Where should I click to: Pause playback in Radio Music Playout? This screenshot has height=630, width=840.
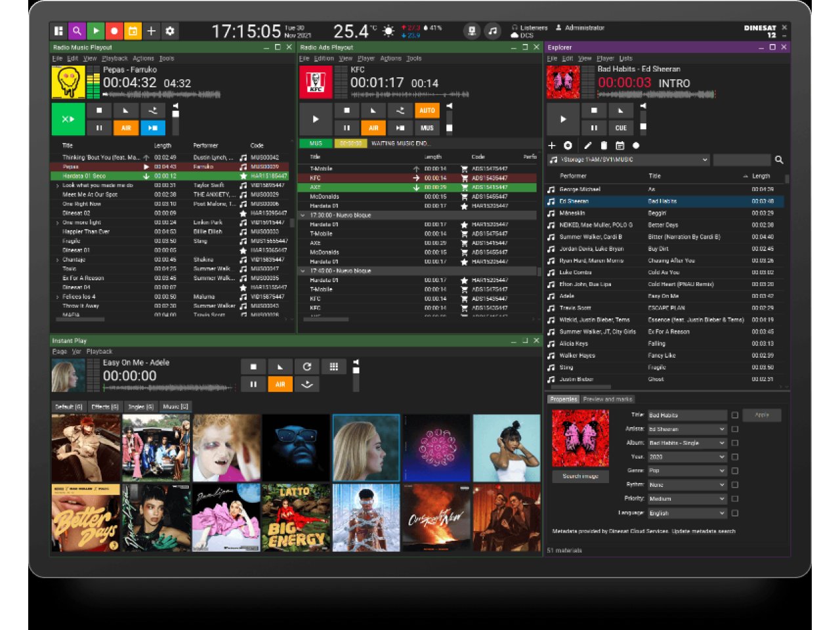pyautogui.click(x=99, y=128)
